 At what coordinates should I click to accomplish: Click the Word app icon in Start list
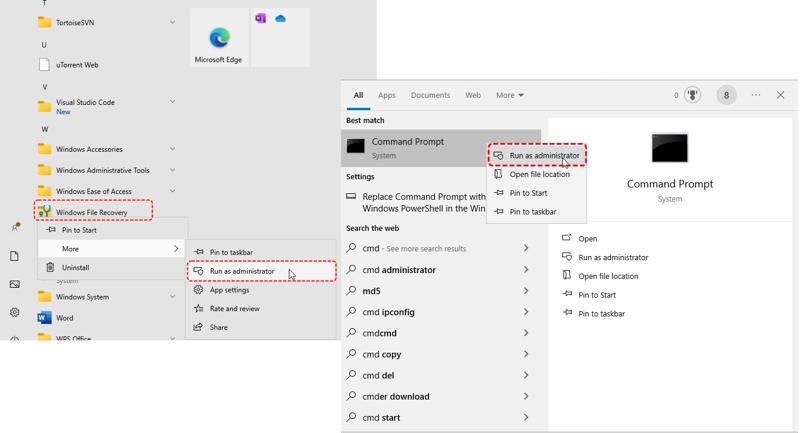pyautogui.click(x=44, y=318)
